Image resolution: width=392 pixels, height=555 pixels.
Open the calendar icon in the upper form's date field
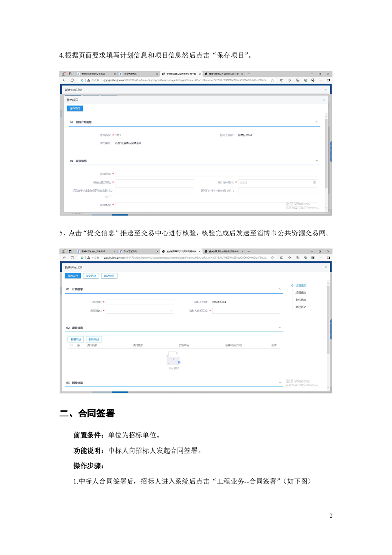point(314,183)
